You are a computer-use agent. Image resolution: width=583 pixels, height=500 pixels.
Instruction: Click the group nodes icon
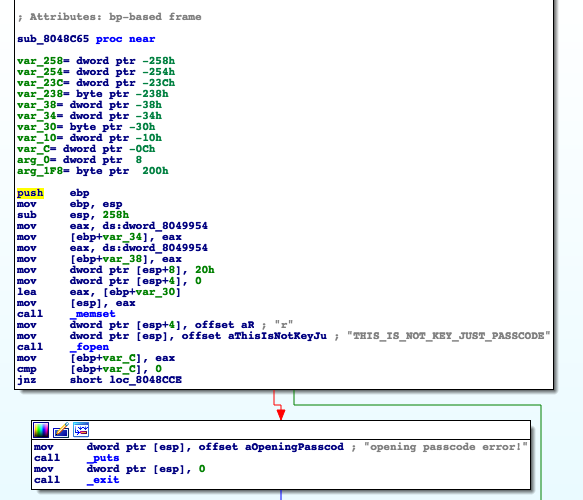point(81,430)
